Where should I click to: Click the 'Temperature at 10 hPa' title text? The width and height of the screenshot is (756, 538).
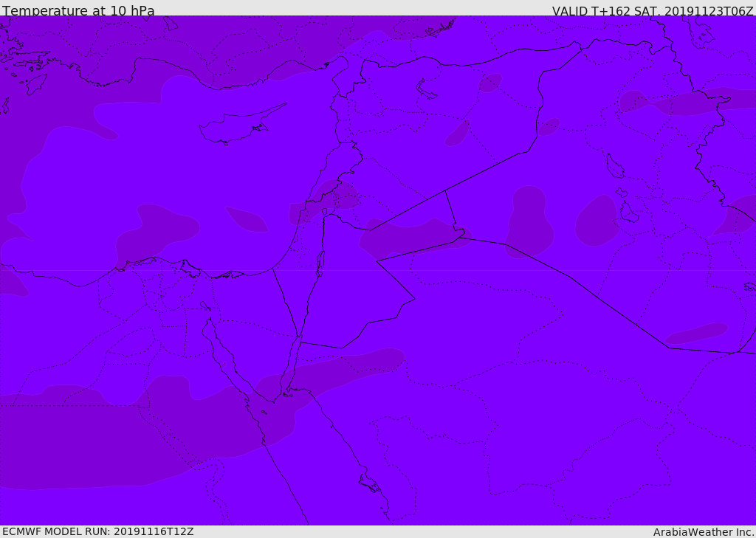coord(78,10)
